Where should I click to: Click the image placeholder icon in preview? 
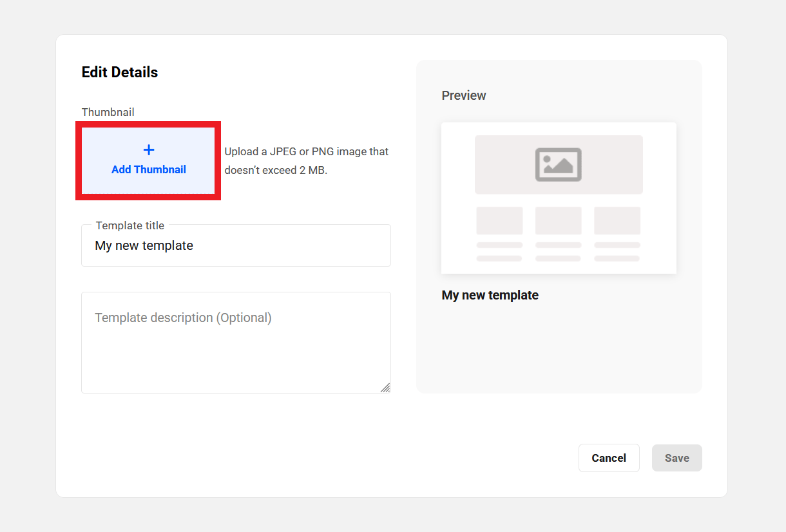pos(559,164)
